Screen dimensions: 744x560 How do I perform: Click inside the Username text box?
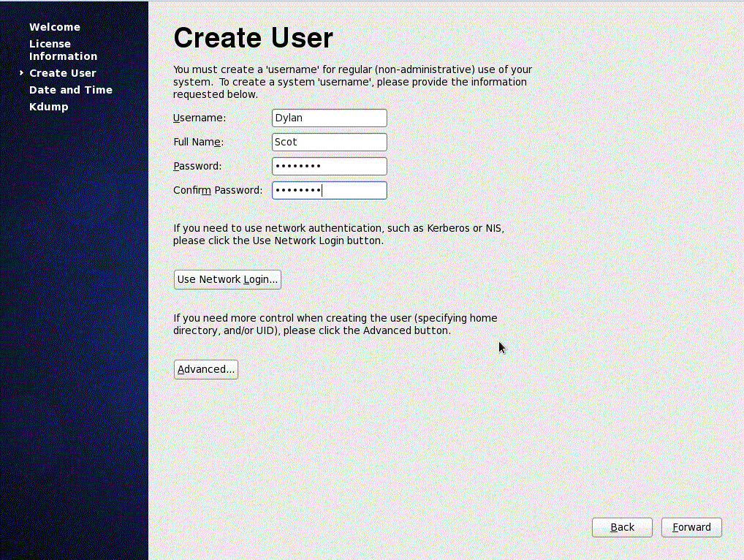pos(329,118)
